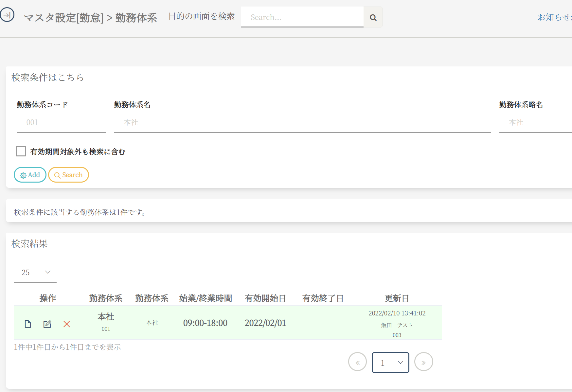Click the edit pencil icon for 本社
Image resolution: width=572 pixels, height=392 pixels.
47,324
